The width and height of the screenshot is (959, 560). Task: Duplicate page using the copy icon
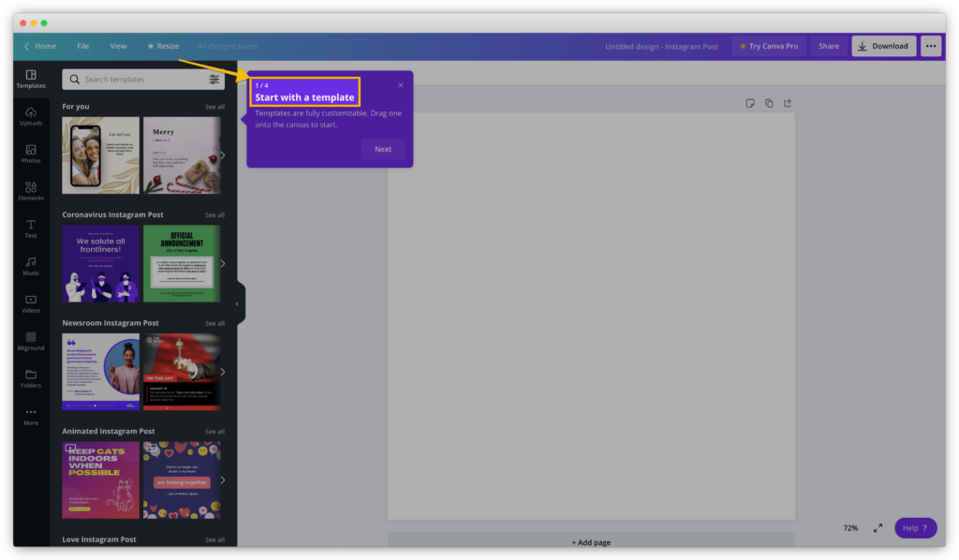(x=769, y=103)
